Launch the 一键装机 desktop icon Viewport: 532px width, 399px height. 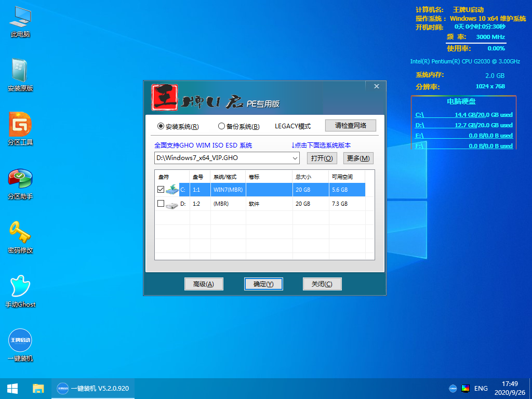(x=20, y=345)
